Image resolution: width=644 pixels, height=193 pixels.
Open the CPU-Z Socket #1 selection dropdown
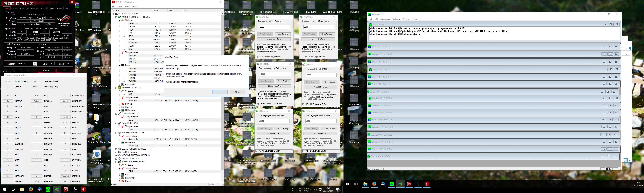coord(35,64)
